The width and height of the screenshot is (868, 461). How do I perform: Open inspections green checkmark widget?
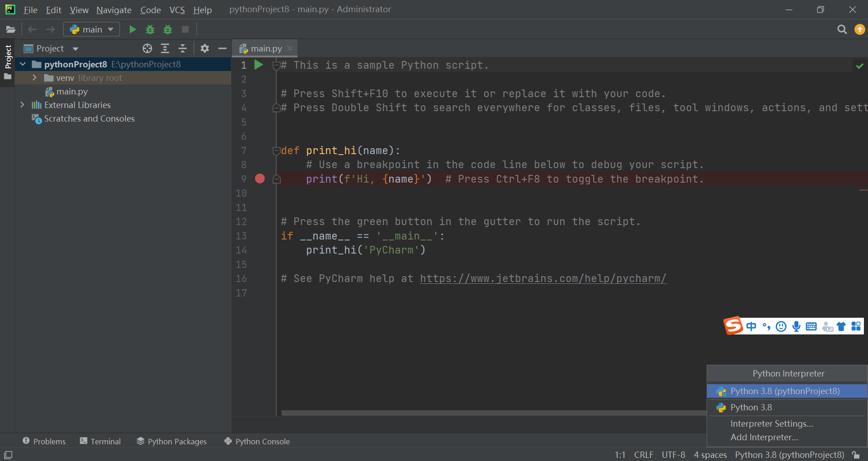pyautogui.click(x=859, y=66)
